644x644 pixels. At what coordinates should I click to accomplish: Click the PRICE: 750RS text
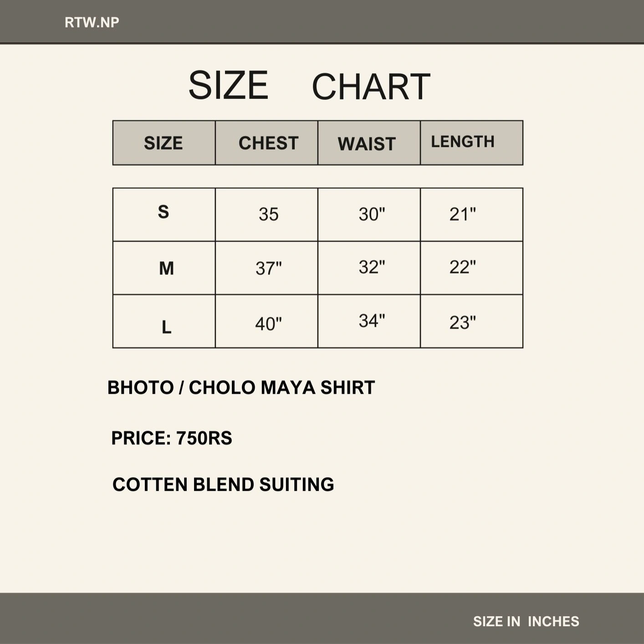coord(172,438)
